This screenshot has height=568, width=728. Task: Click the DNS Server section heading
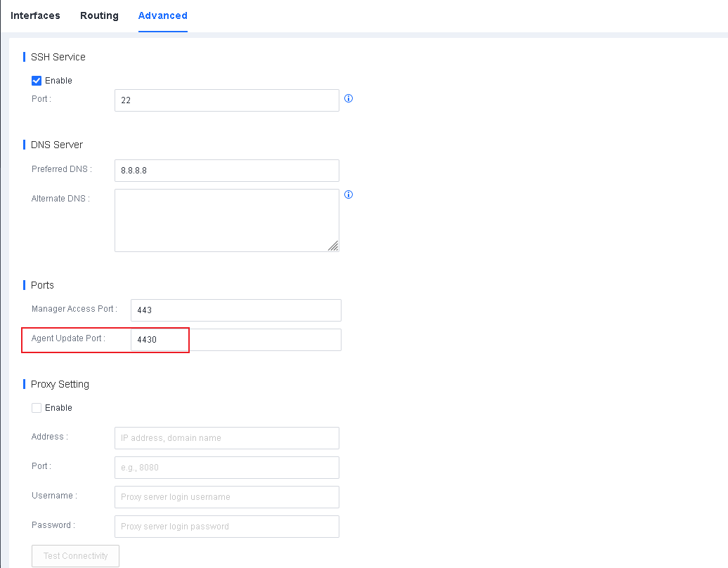pyautogui.click(x=56, y=145)
